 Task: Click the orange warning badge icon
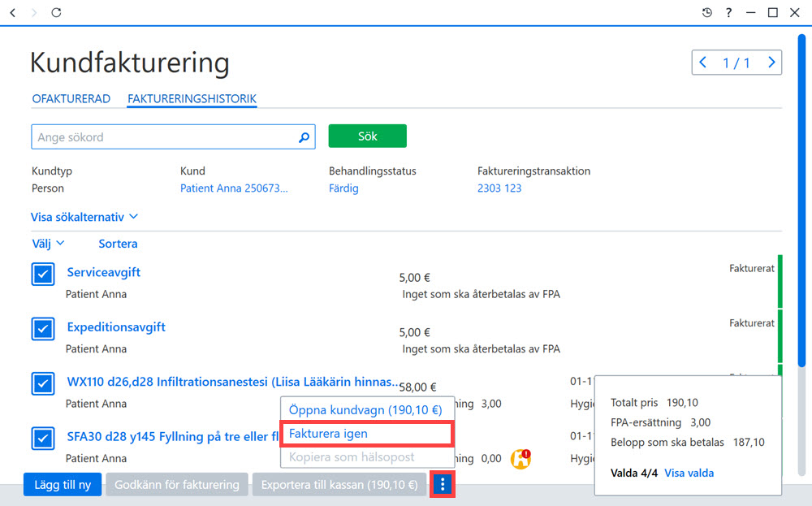tap(521, 458)
